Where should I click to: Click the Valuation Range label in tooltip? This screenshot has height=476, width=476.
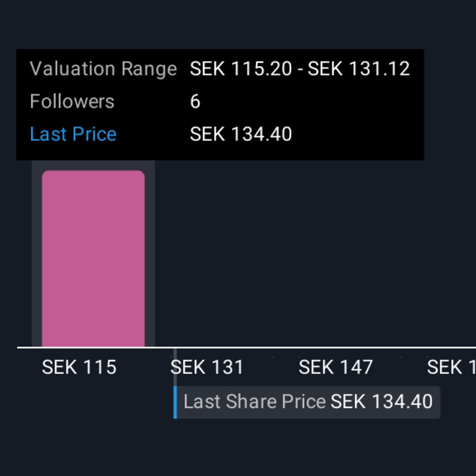103,69
